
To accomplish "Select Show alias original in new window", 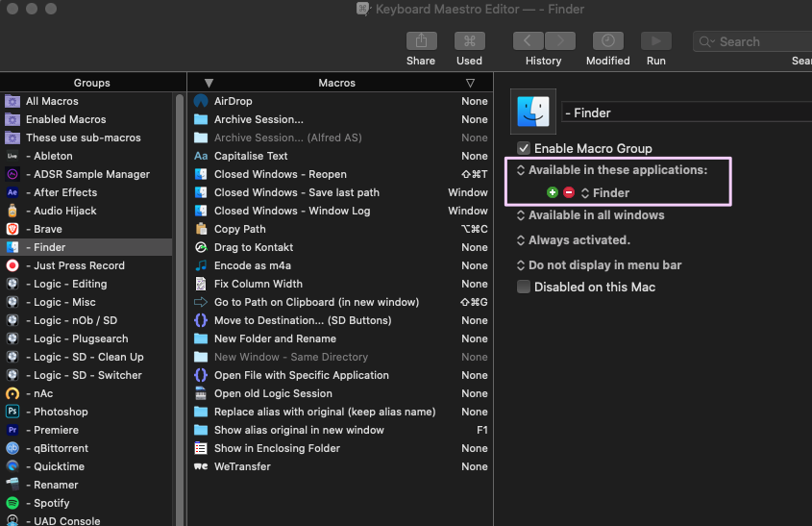I will click(340, 430).
